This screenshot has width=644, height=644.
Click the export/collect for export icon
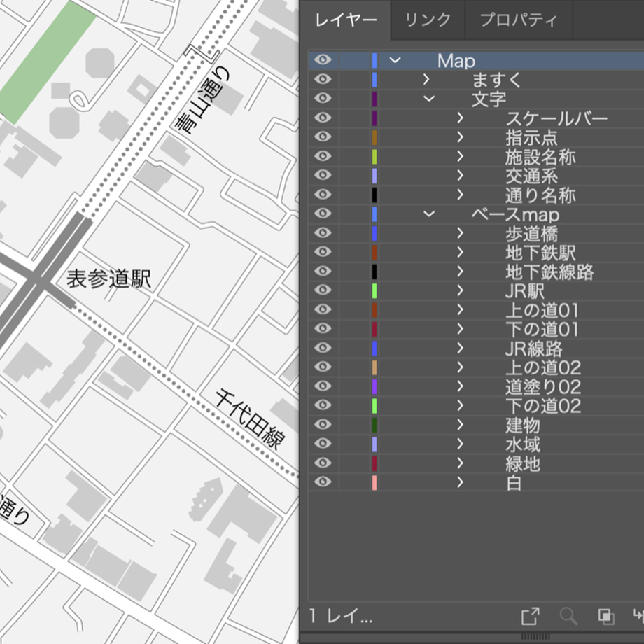[x=530, y=616]
